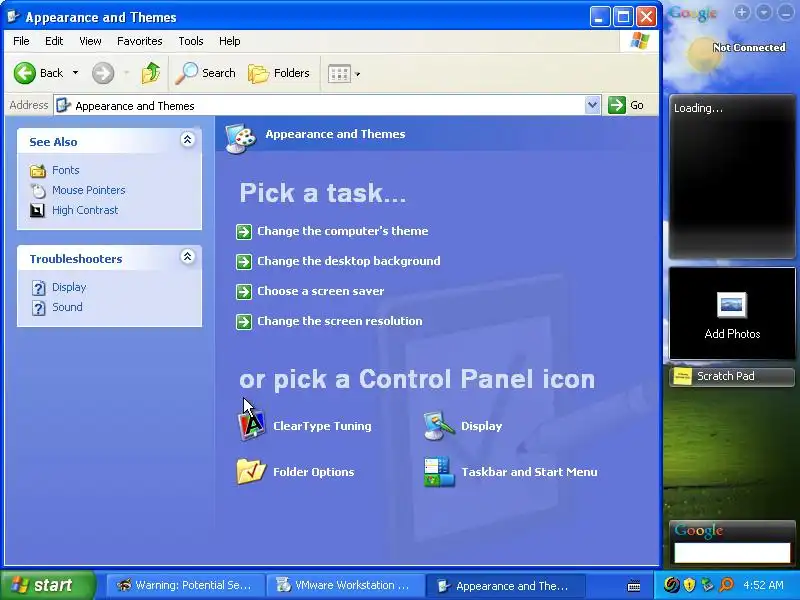The width and height of the screenshot is (800, 600).
Task: Click the green Go arrow button
Action: (617, 105)
